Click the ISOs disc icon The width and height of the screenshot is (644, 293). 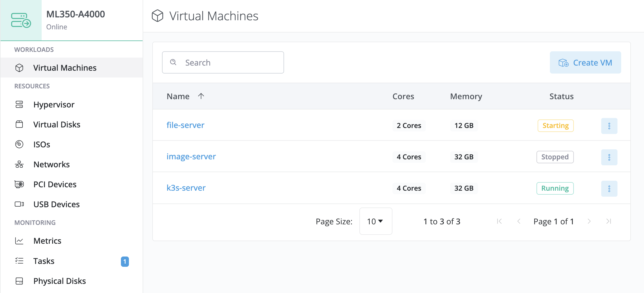click(19, 145)
